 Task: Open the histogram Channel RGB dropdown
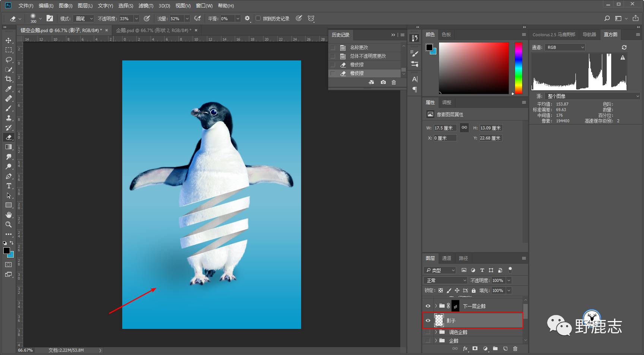coord(565,47)
